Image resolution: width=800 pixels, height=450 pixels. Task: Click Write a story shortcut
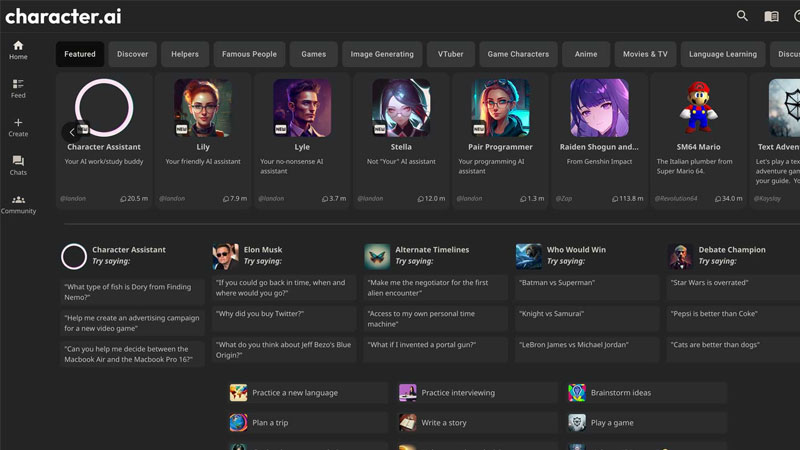click(477, 423)
